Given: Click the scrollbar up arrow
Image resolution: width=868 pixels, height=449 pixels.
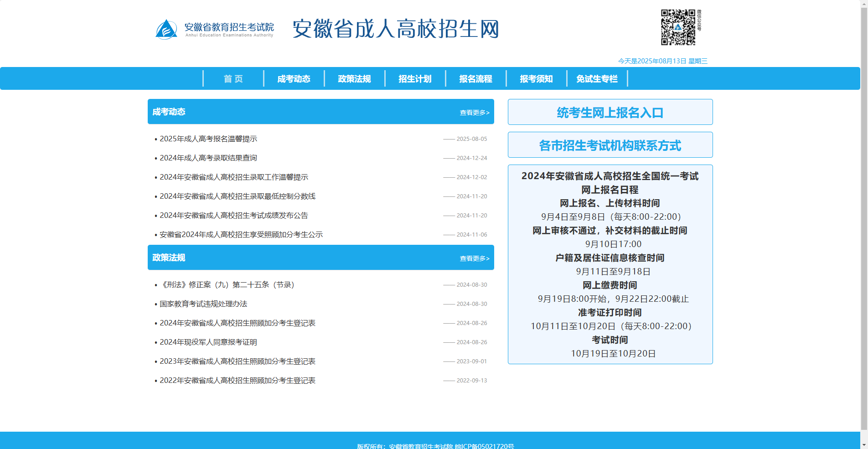Looking at the screenshot, I should point(864,4).
